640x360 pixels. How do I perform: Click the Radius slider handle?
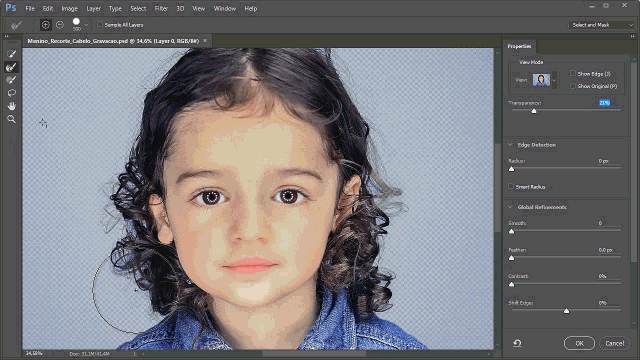[511, 169]
